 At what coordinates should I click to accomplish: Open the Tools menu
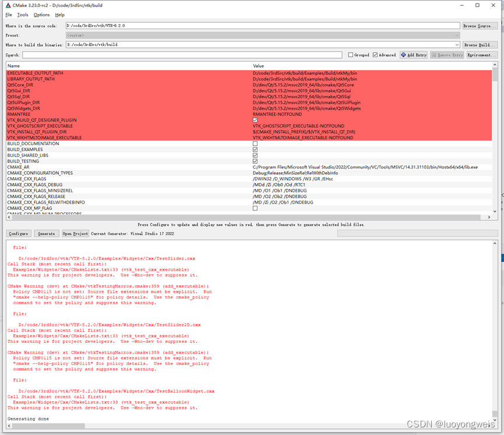(23, 15)
